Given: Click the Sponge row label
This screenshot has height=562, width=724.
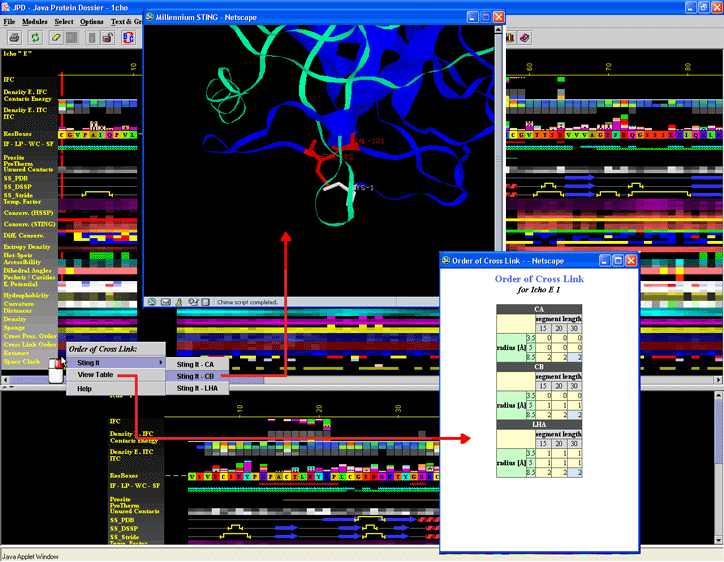Looking at the screenshot, I should pyautogui.click(x=14, y=327).
